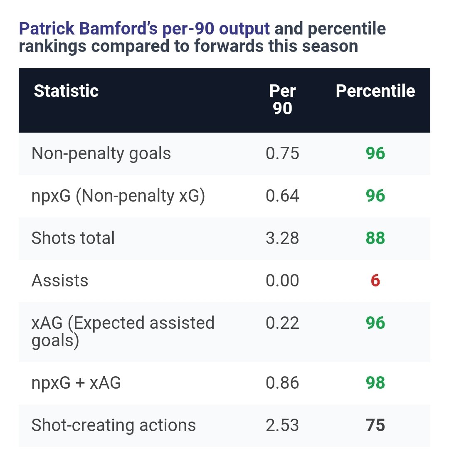
Task: Click the 75 percentile for Shot-creating actions
Action: pyautogui.click(x=375, y=425)
